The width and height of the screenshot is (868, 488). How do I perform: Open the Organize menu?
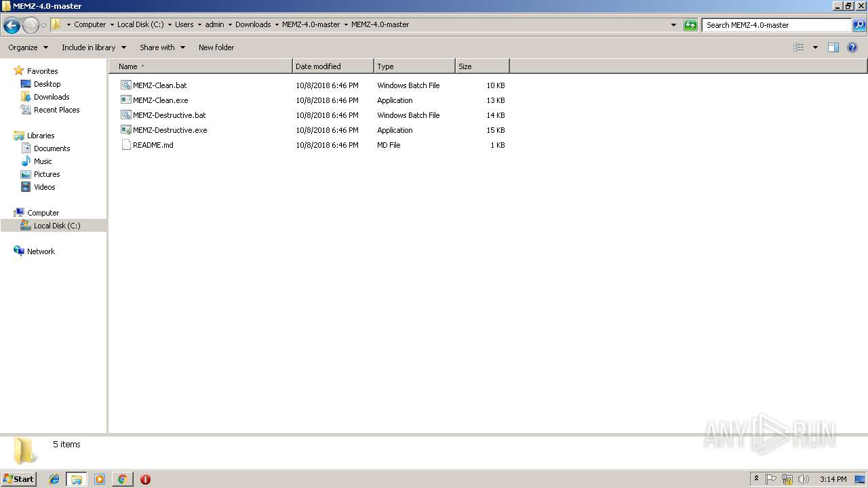[28, 47]
